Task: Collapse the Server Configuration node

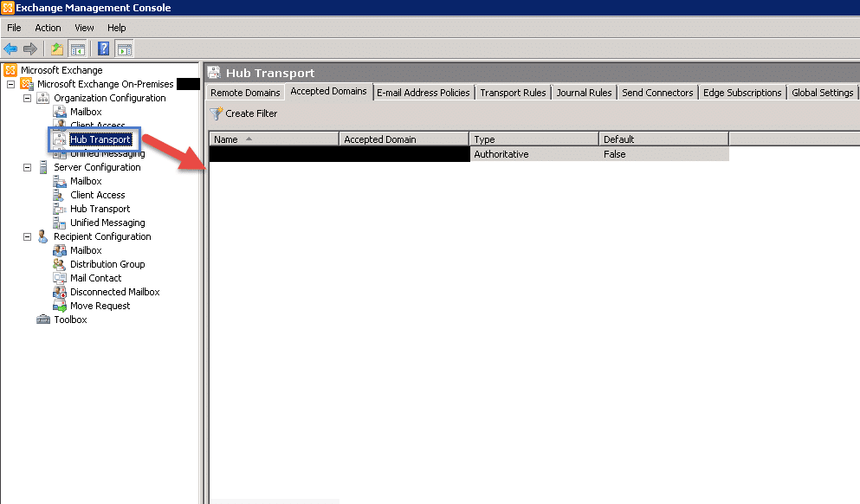Action: [27, 167]
